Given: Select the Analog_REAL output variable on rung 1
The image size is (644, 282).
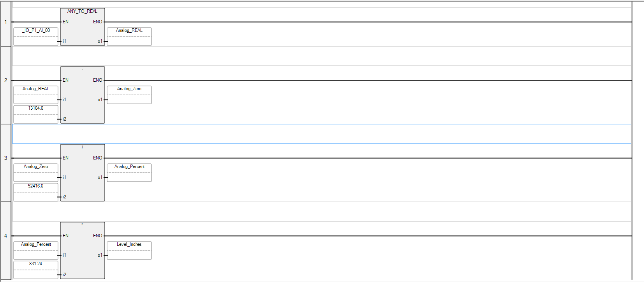Looking at the screenshot, I should tap(129, 36).
